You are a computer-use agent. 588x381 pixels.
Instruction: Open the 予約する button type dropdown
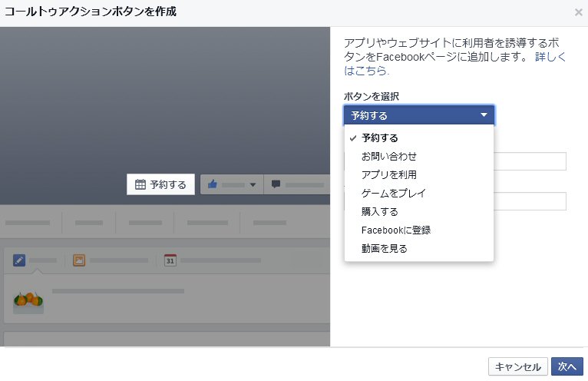click(419, 115)
